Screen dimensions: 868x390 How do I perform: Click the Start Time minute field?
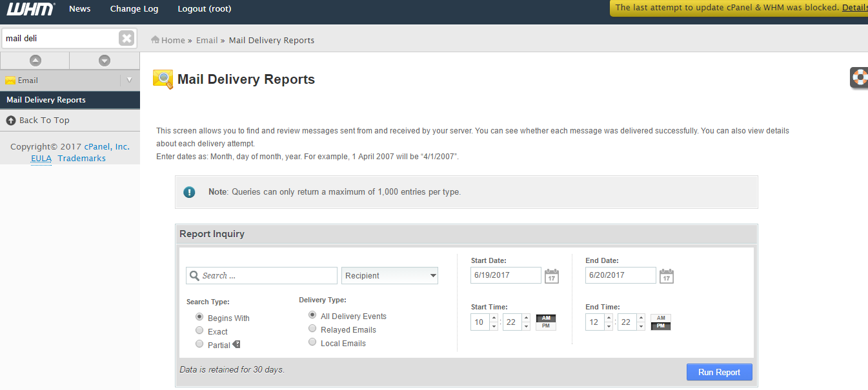coord(512,322)
